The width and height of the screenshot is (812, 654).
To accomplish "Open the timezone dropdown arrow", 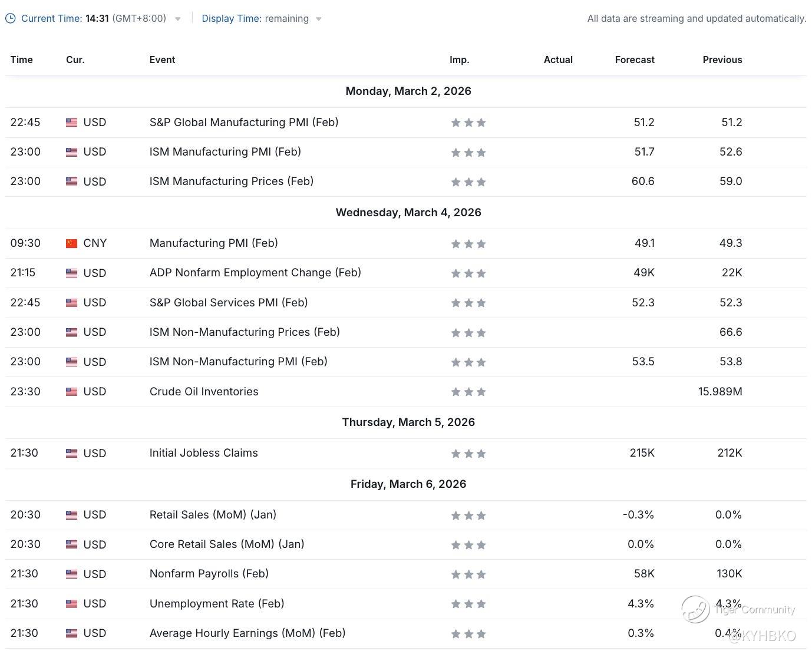I will [178, 19].
